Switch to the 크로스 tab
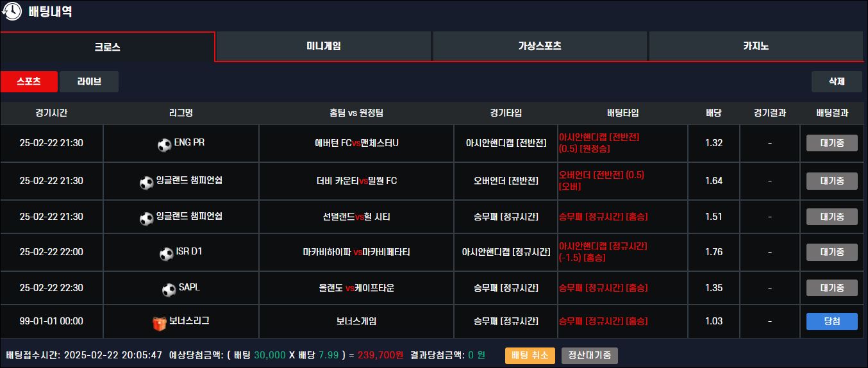The height and width of the screenshot is (368, 868). (107, 47)
